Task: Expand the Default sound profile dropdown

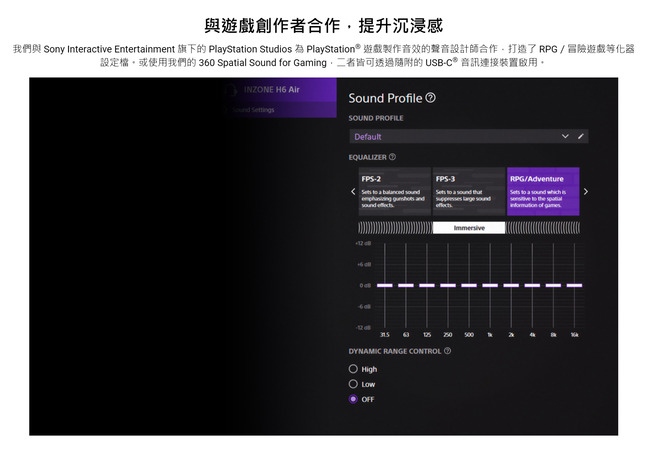Action: [x=565, y=136]
